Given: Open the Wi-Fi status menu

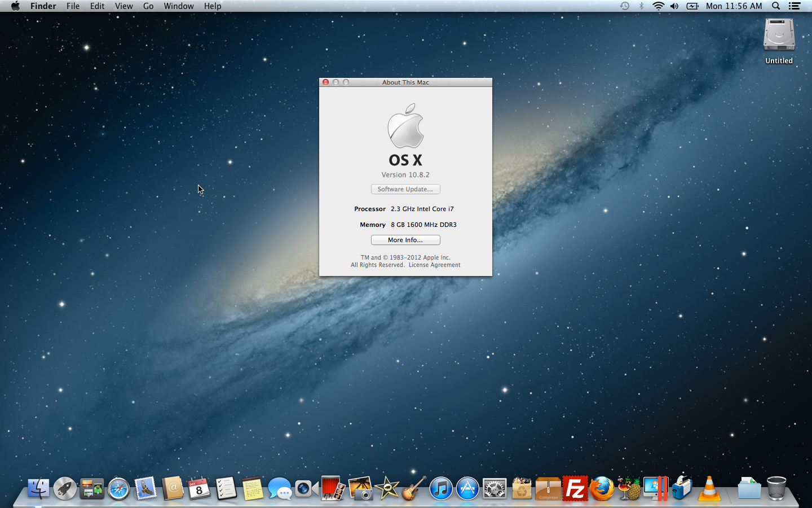Looking at the screenshot, I should [x=658, y=6].
